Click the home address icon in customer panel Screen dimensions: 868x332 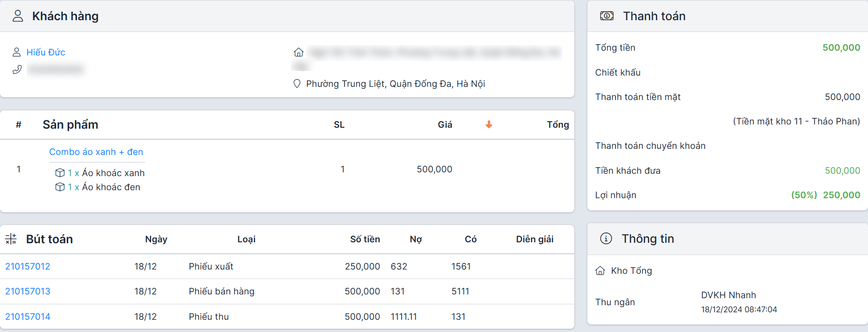(x=299, y=52)
